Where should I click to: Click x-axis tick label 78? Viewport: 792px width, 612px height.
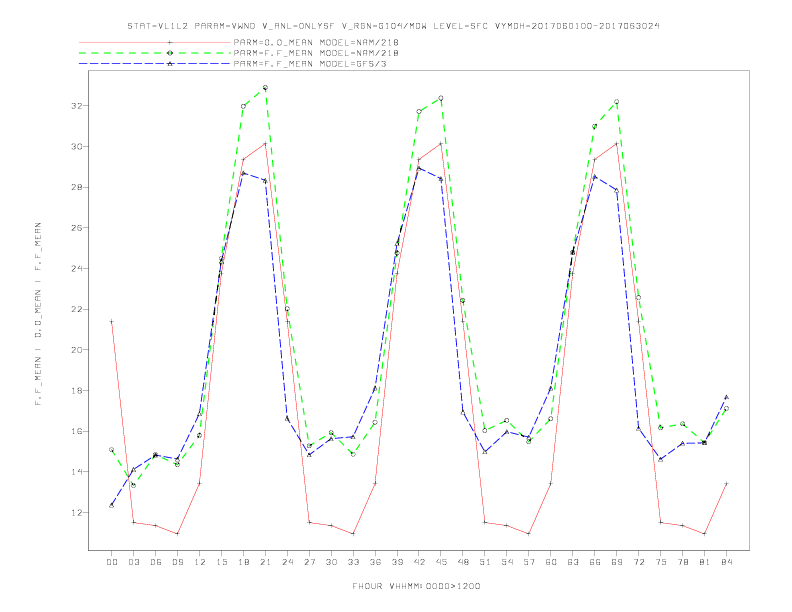(x=683, y=562)
